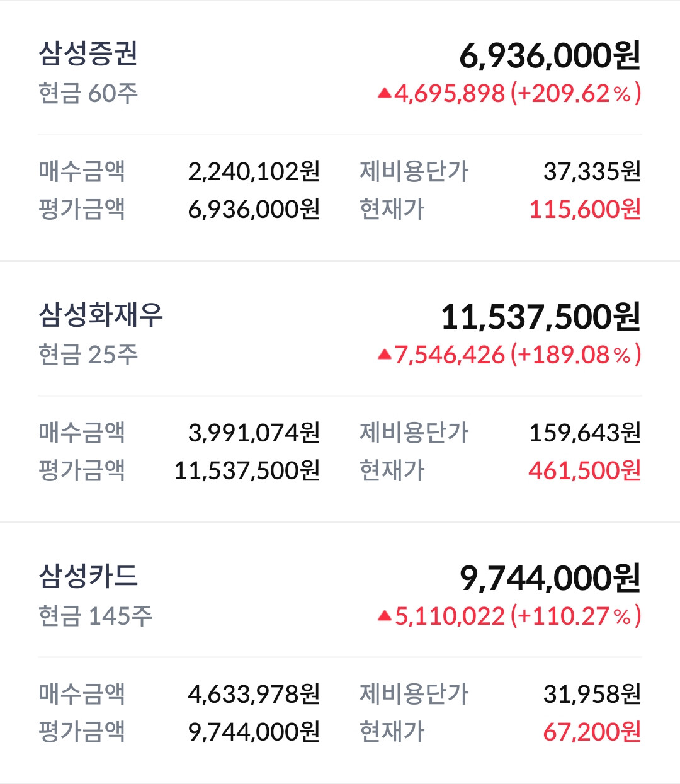Open the 삼성화재우 stock name
Viewport: 680px width, 784px height.
tap(101, 315)
